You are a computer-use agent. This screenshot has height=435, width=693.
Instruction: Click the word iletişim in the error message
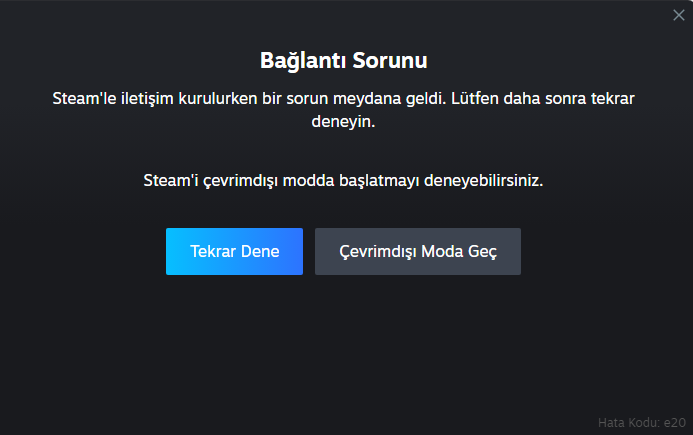click(x=144, y=100)
